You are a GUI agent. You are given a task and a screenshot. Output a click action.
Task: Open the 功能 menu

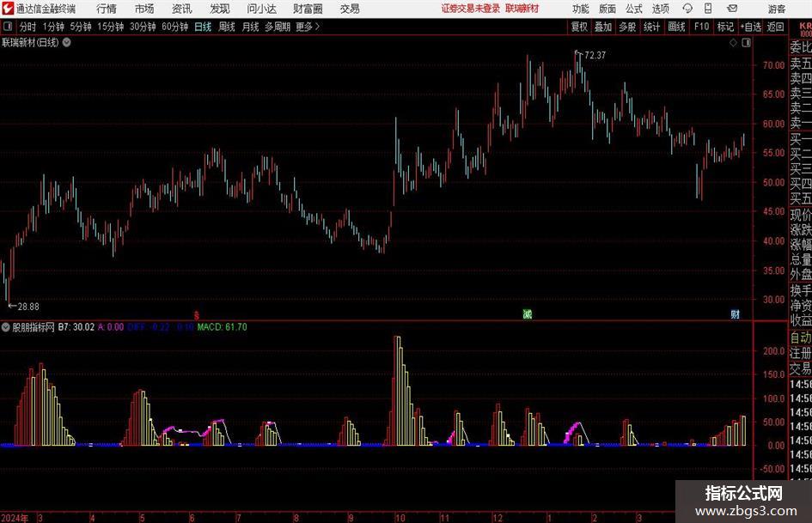581,9
